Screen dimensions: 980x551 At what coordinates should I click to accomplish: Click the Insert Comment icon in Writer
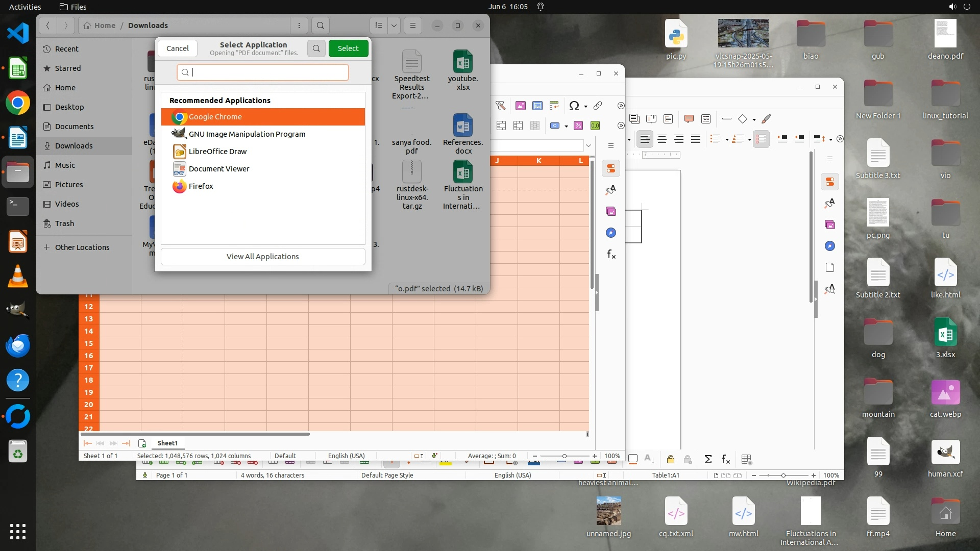point(689,119)
